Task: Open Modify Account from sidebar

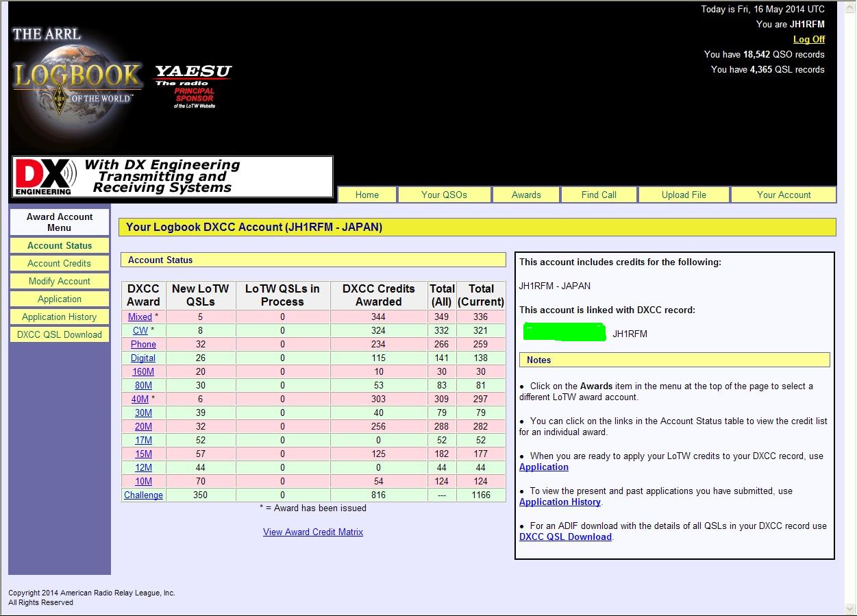Action: click(x=59, y=281)
